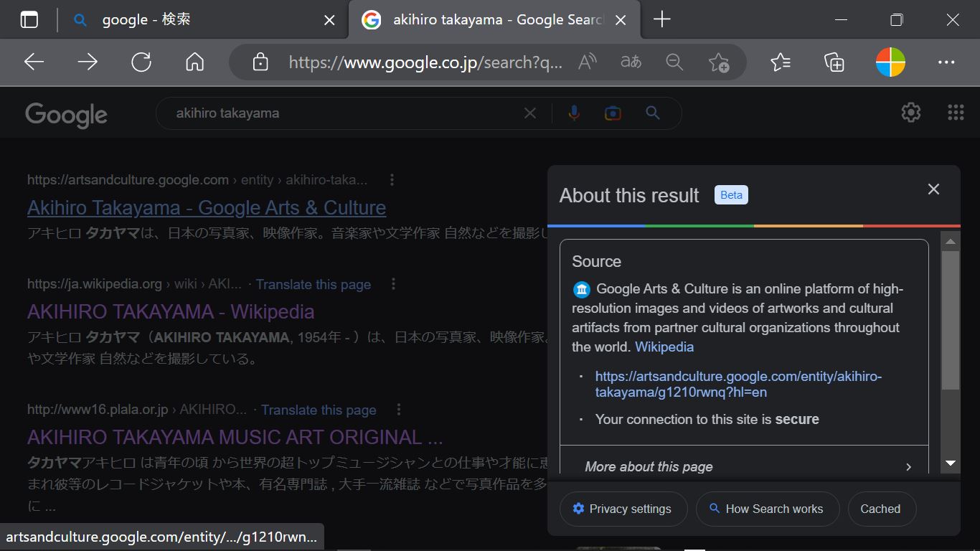Open How Search works
The height and width of the screenshot is (551, 980).
(768, 509)
